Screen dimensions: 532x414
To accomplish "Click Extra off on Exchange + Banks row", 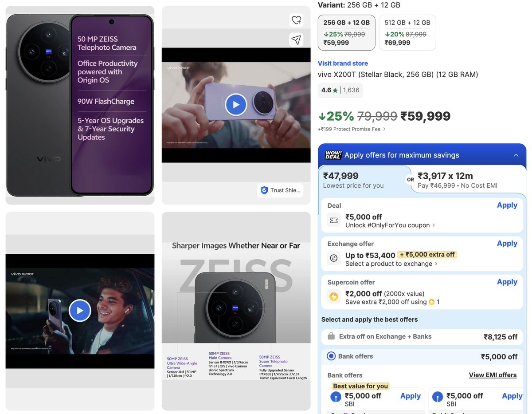I will point(422,337).
